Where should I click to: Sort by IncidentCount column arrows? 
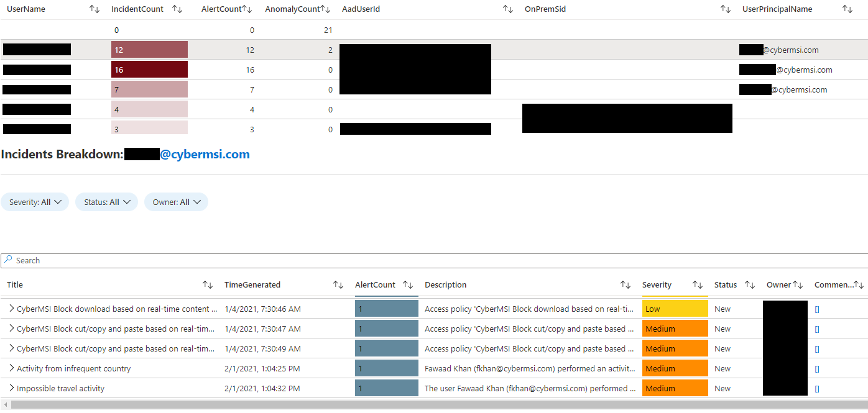[x=177, y=9]
